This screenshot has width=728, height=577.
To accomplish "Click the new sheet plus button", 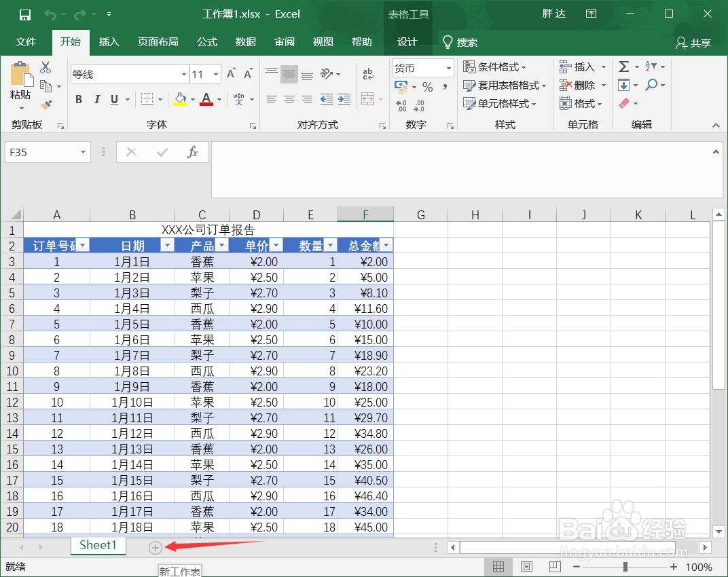I will coord(155,548).
